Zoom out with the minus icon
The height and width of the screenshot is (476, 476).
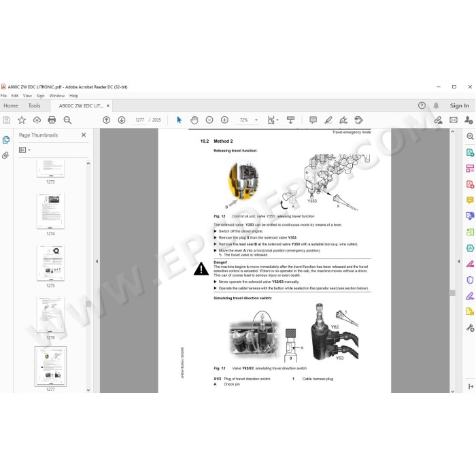(x=209, y=120)
